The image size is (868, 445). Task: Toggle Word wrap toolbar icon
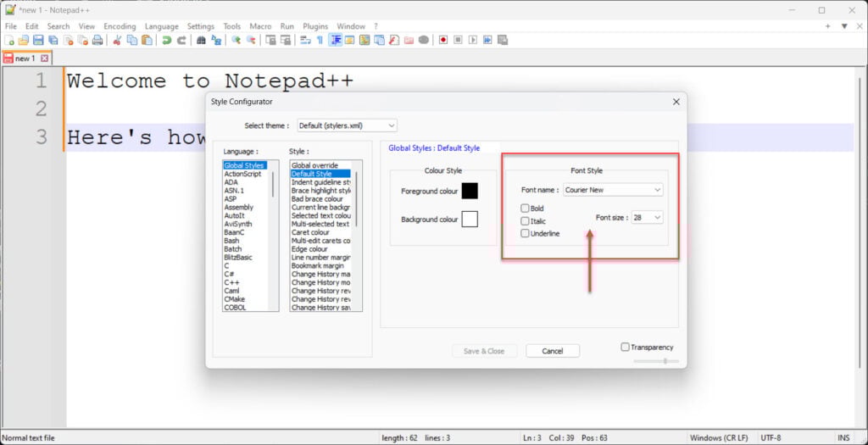[x=305, y=40]
